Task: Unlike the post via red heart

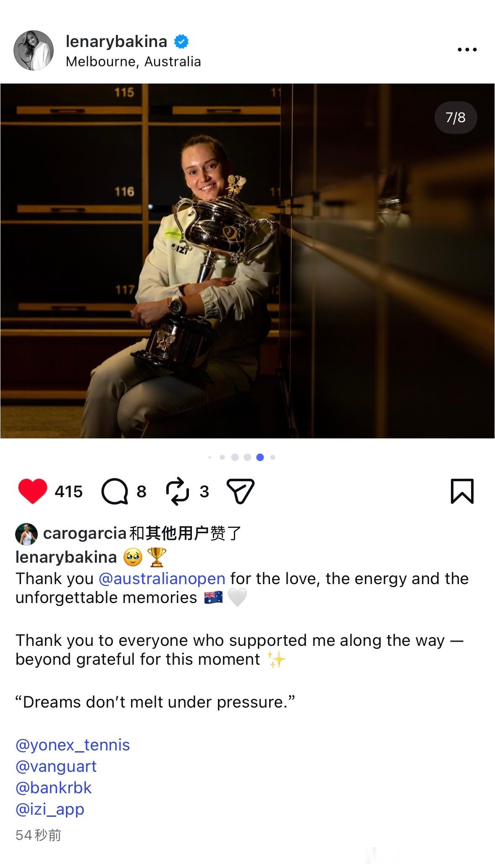Action: pos(33,491)
